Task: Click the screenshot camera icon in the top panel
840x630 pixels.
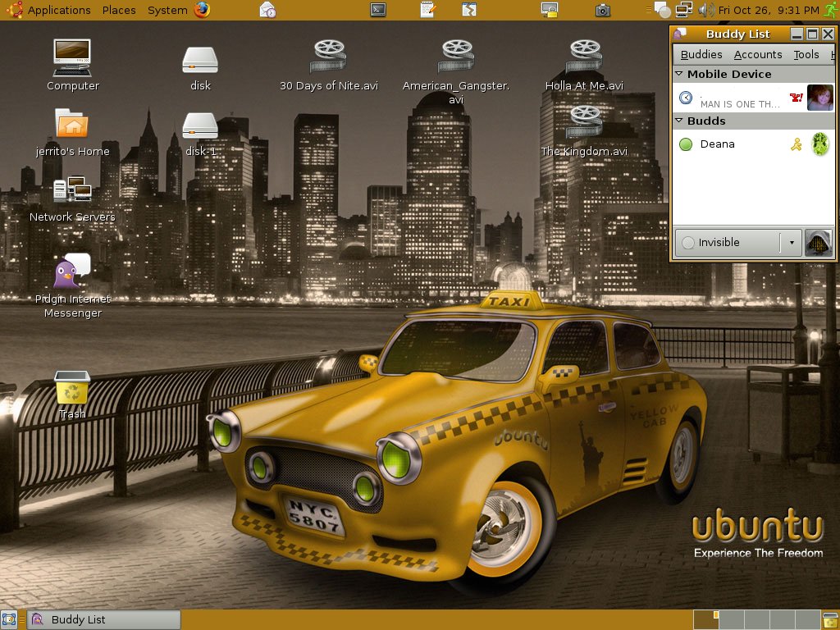Action: coord(603,10)
